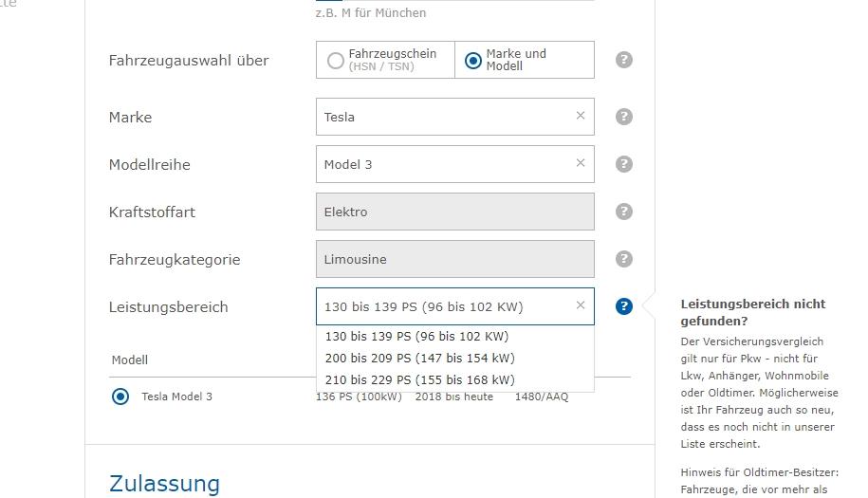Click the Leistungsbereich input box

455,306
